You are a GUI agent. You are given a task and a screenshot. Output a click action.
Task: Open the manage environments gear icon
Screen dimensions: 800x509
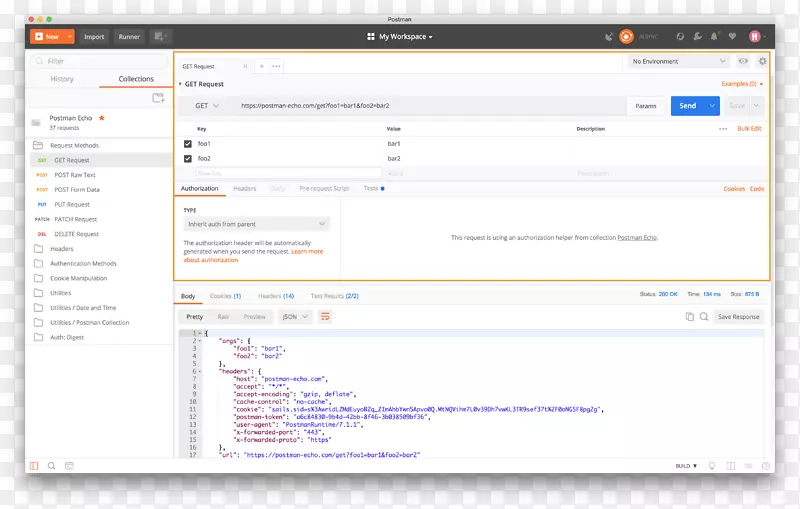(762, 61)
